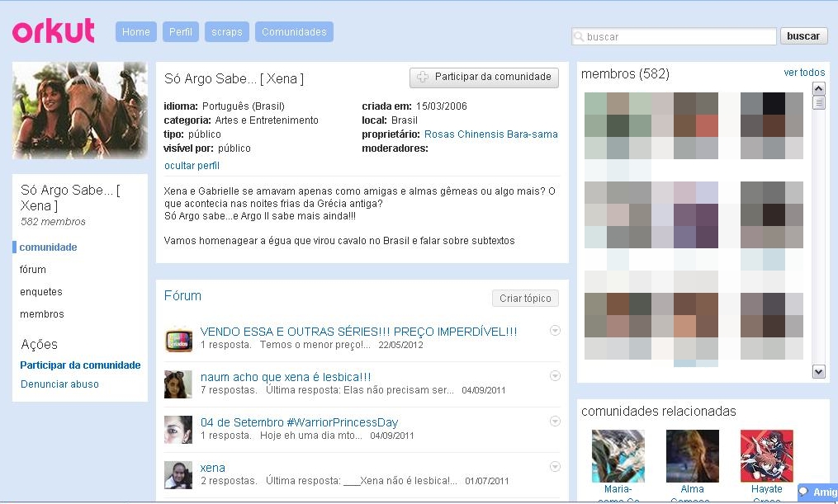The width and height of the screenshot is (838, 504).
Task: Open the Fórum section heading
Action: click(x=182, y=296)
